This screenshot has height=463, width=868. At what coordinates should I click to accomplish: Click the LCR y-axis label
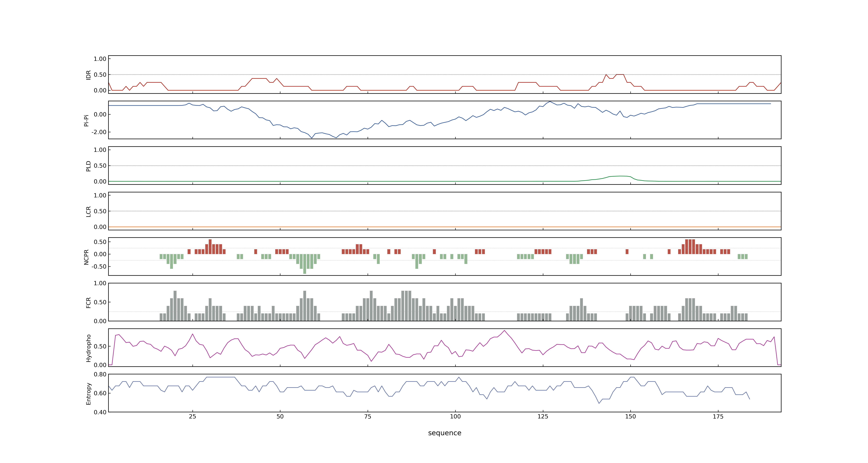(88, 211)
